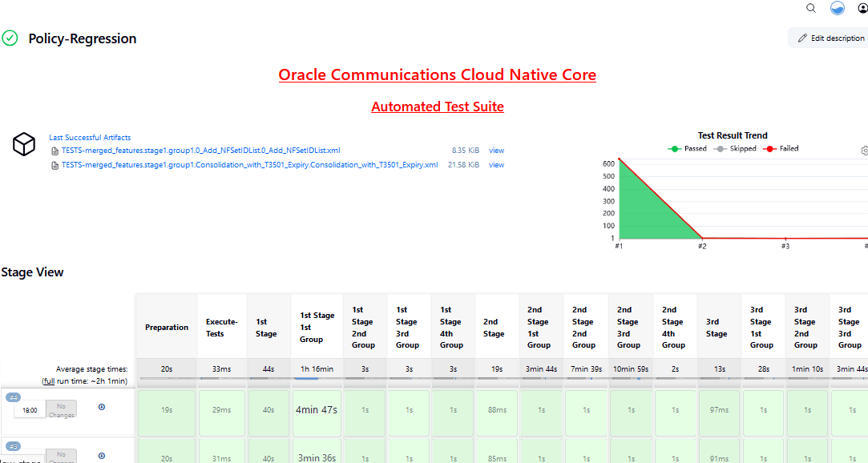Open build #4 2nd Stage cell 88ms
The width and height of the screenshot is (868, 463).
(x=497, y=413)
